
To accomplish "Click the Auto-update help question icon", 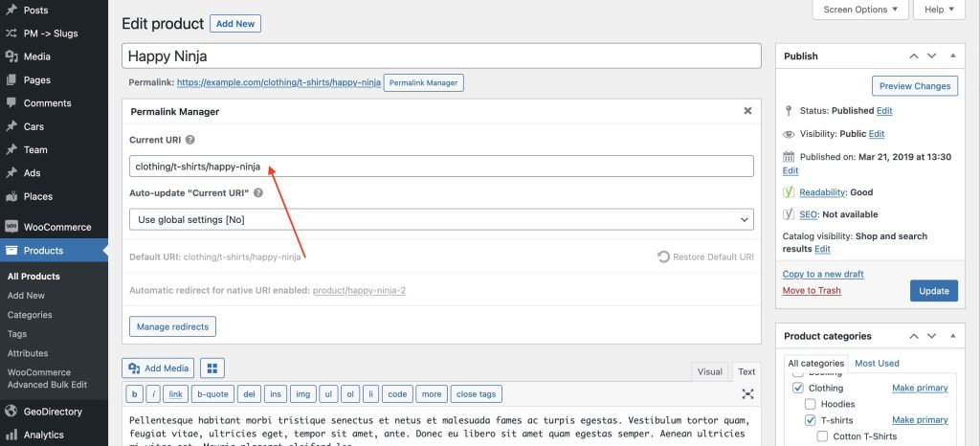I will point(258,193).
